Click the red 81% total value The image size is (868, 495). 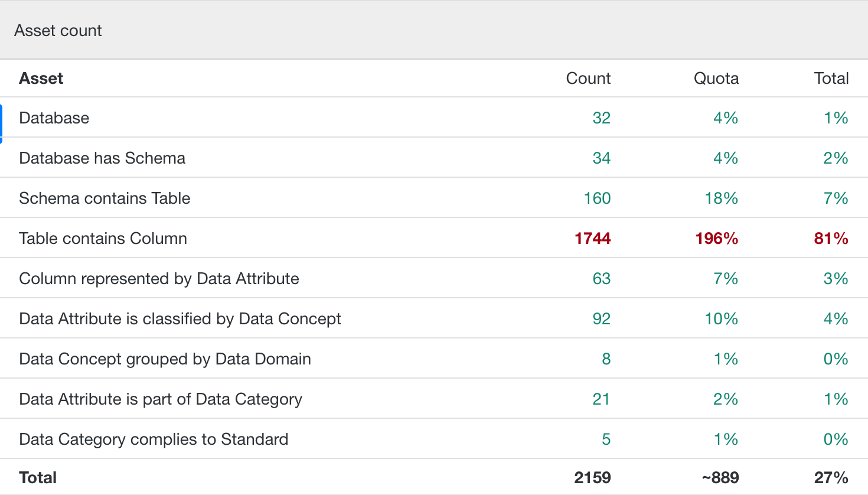[831, 239]
